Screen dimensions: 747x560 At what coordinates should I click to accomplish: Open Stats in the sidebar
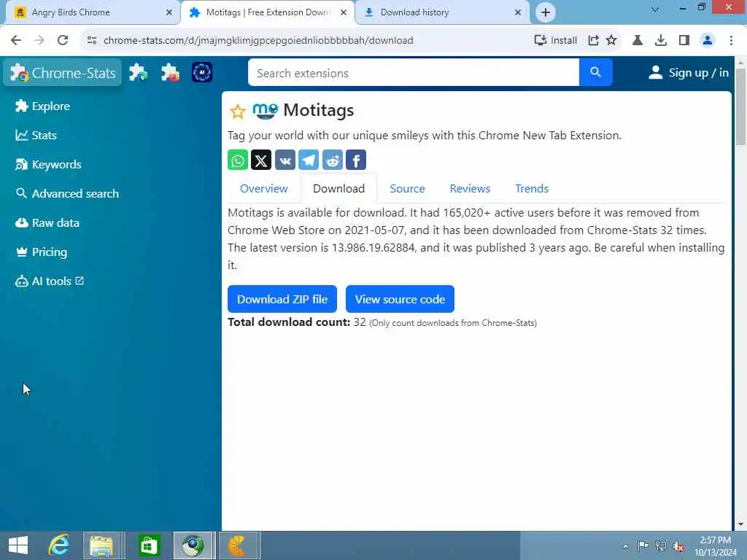(x=36, y=135)
